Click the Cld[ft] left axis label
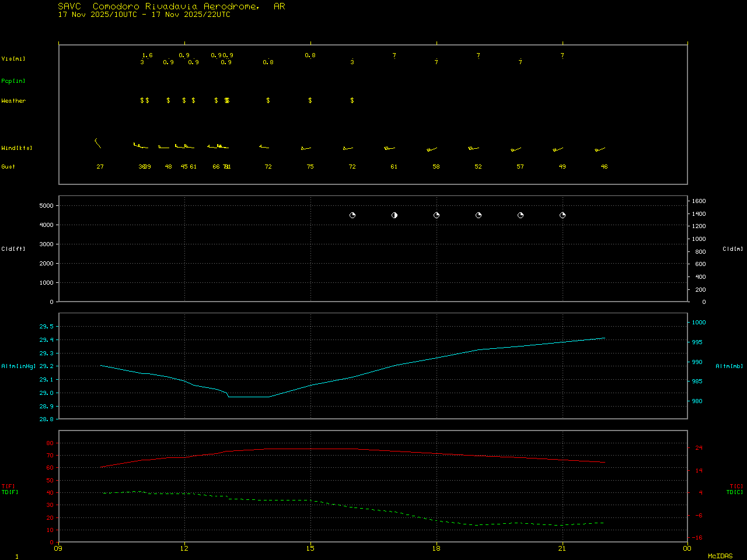Image resolution: width=747 pixels, height=560 pixels. click(13, 249)
